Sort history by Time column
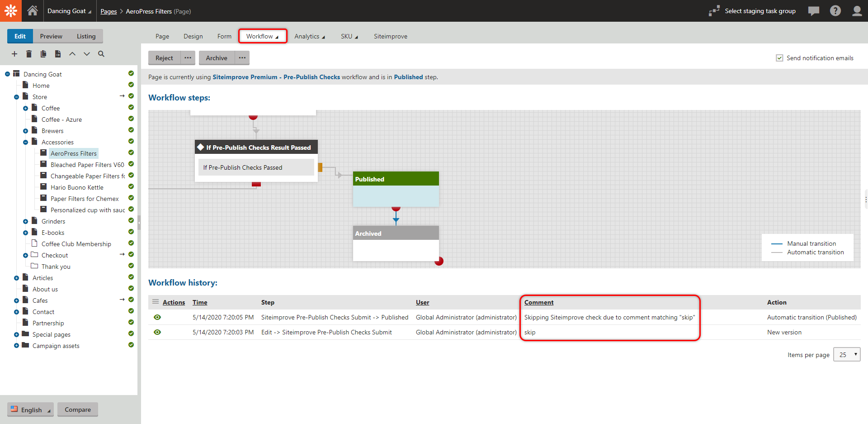The height and width of the screenshot is (424, 868). click(x=200, y=302)
